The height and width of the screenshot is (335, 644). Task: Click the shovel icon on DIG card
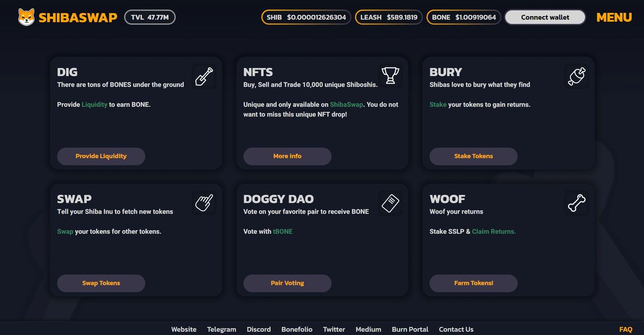tap(204, 76)
